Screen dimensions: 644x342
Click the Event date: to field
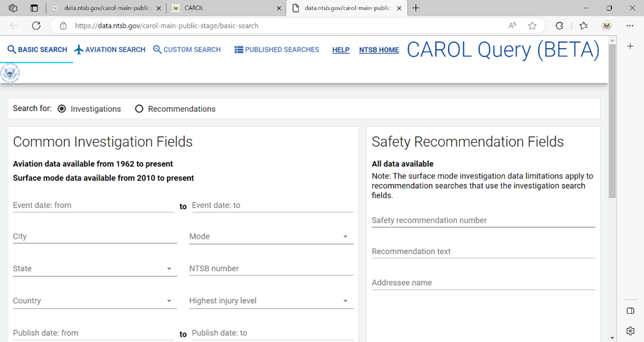pos(272,205)
